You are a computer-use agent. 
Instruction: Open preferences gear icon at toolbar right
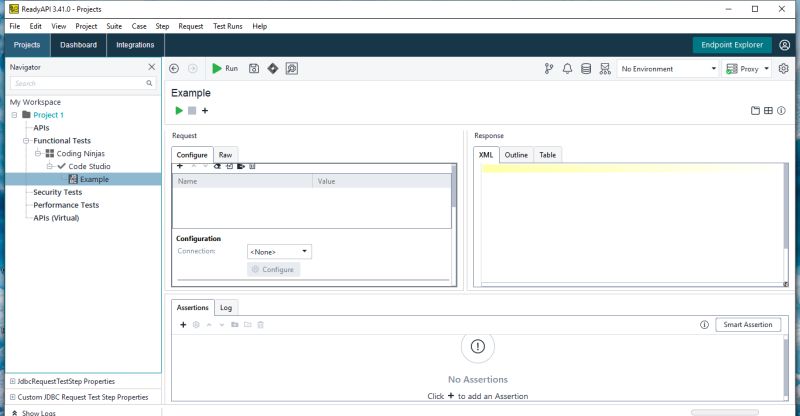tap(784, 68)
